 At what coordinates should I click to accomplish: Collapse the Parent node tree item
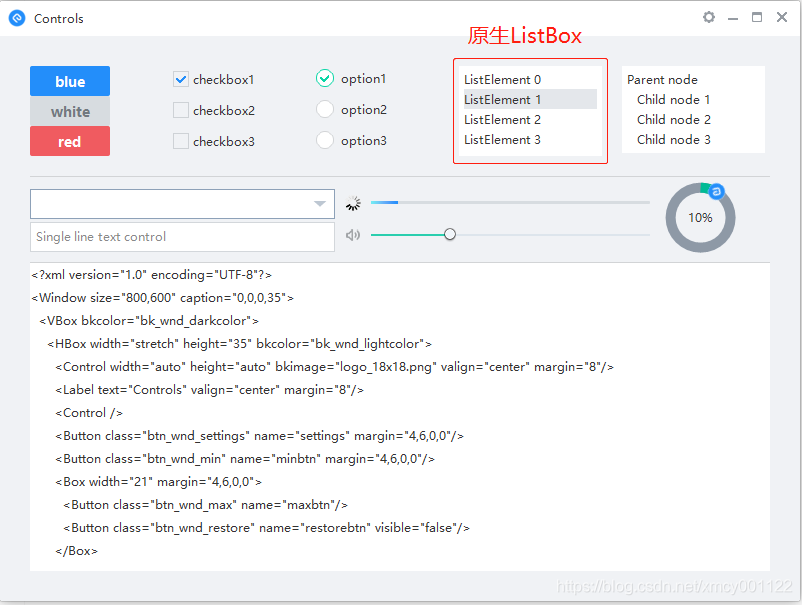[662, 80]
